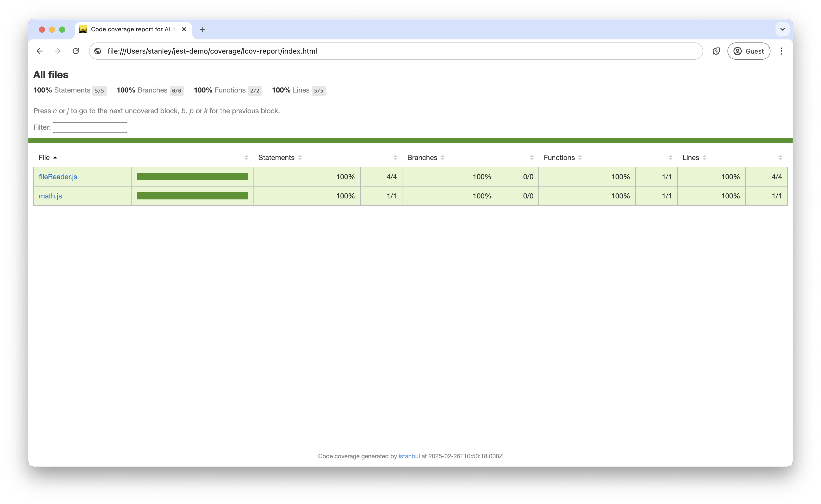The image size is (821, 504).
Task: Open the fileReader.js coverage details
Action: (58, 177)
